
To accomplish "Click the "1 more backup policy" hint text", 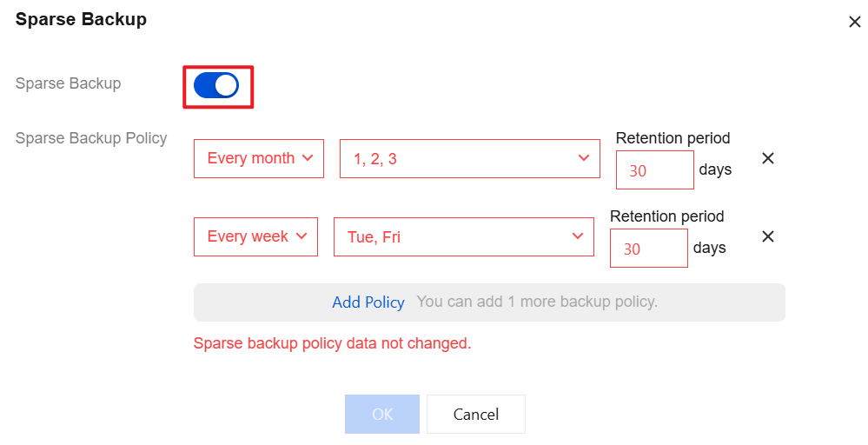I will click(537, 302).
